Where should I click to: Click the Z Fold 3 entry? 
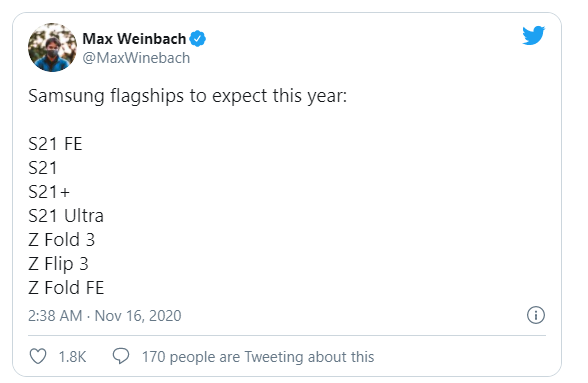62,240
